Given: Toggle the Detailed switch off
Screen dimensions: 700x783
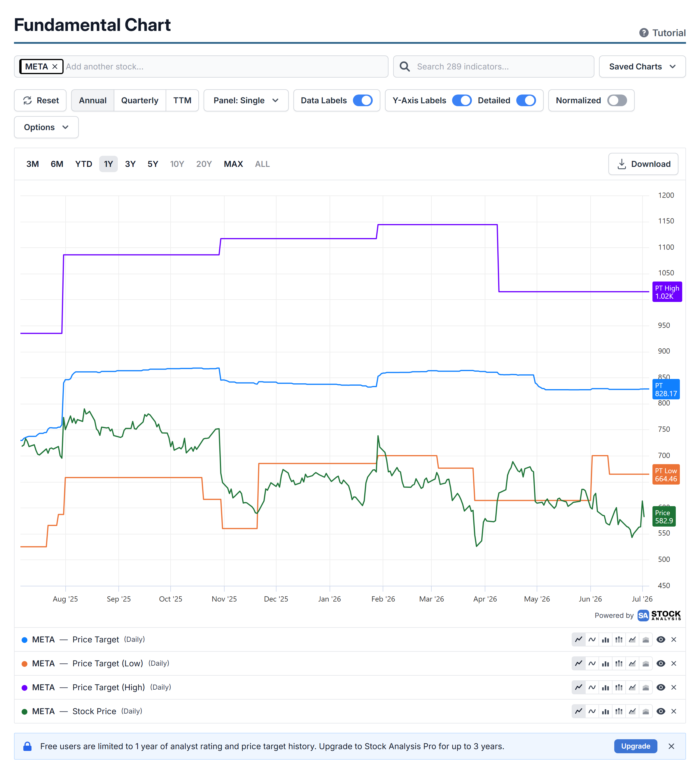Looking at the screenshot, I should [x=526, y=100].
